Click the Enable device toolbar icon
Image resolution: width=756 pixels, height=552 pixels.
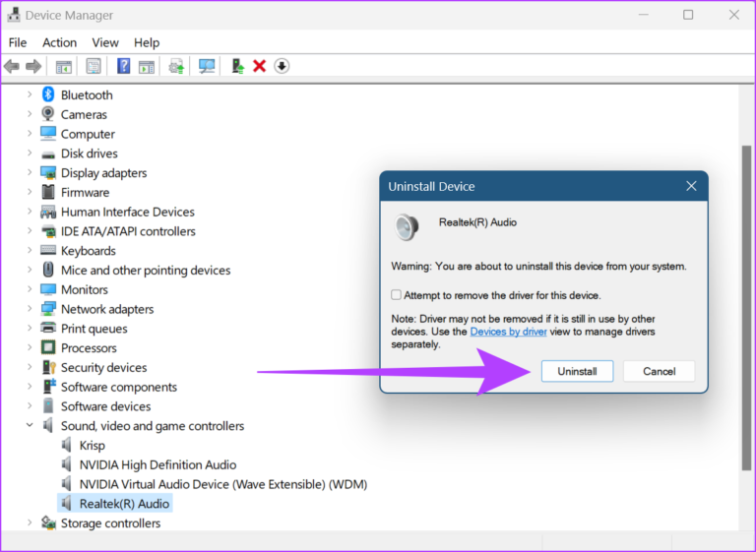pos(237,66)
